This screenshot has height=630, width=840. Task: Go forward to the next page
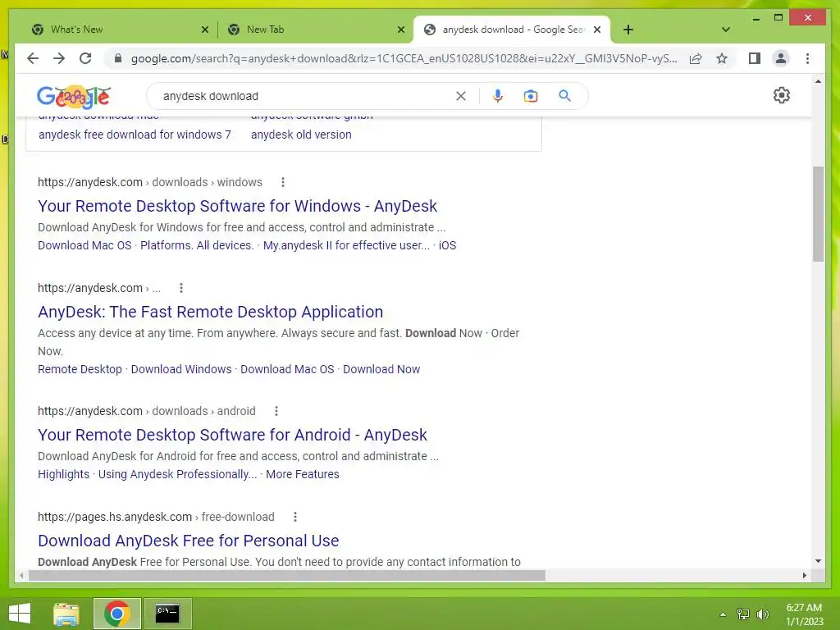tap(59, 58)
